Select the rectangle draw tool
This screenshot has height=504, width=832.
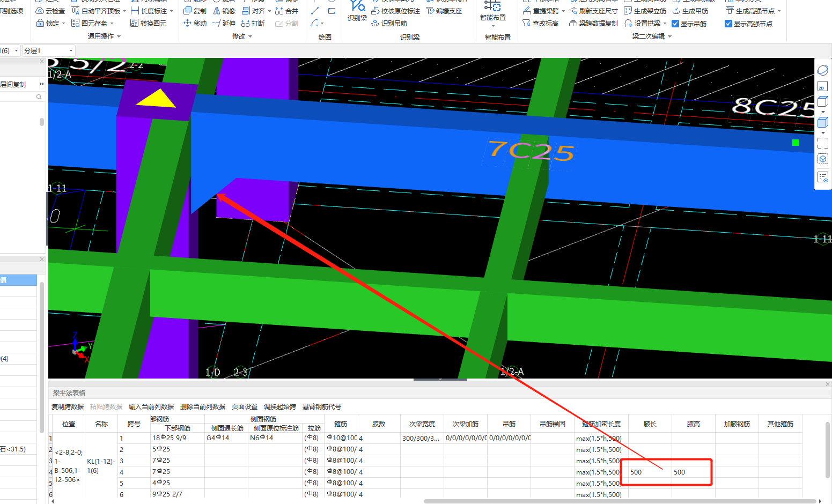click(332, 11)
